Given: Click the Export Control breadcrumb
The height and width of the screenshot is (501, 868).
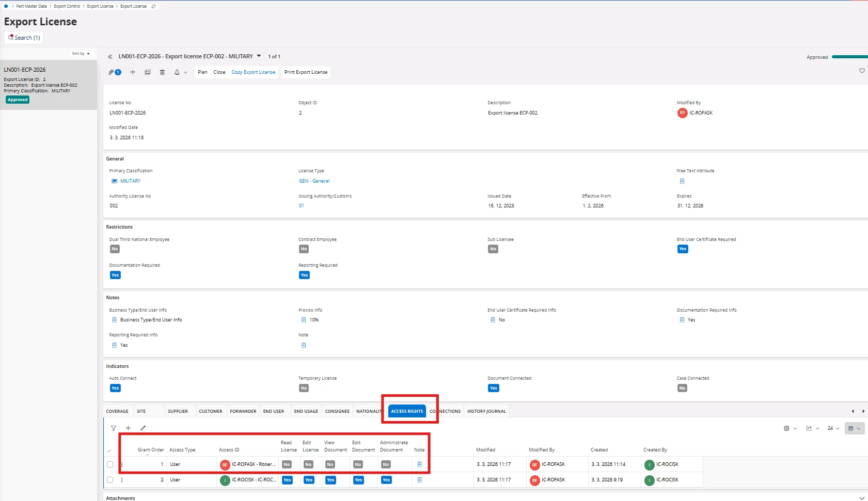Looking at the screenshot, I should (67, 6).
